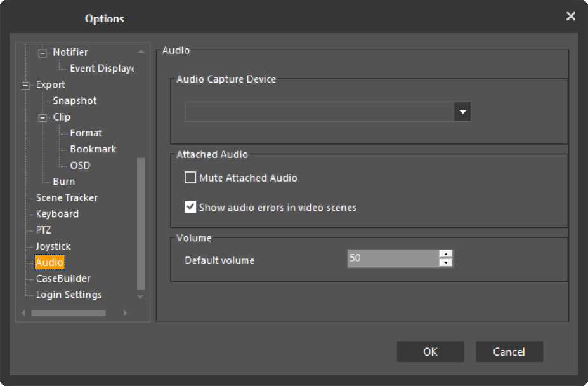Image resolution: width=588 pixels, height=386 pixels.
Task: Open the Scene Tracker settings
Action: pyautogui.click(x=67, y=198)
